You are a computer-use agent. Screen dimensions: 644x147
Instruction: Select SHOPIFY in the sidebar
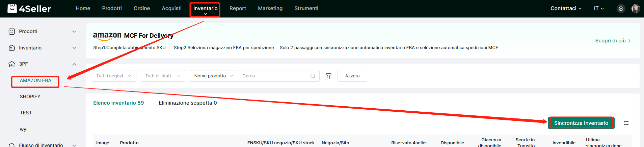click(30, 97)
